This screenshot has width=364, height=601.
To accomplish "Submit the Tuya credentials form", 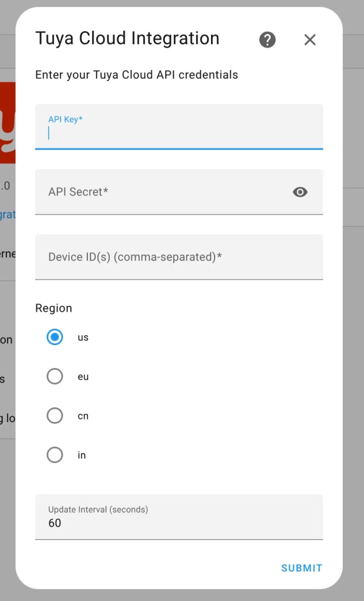I will tap(302, 568).
